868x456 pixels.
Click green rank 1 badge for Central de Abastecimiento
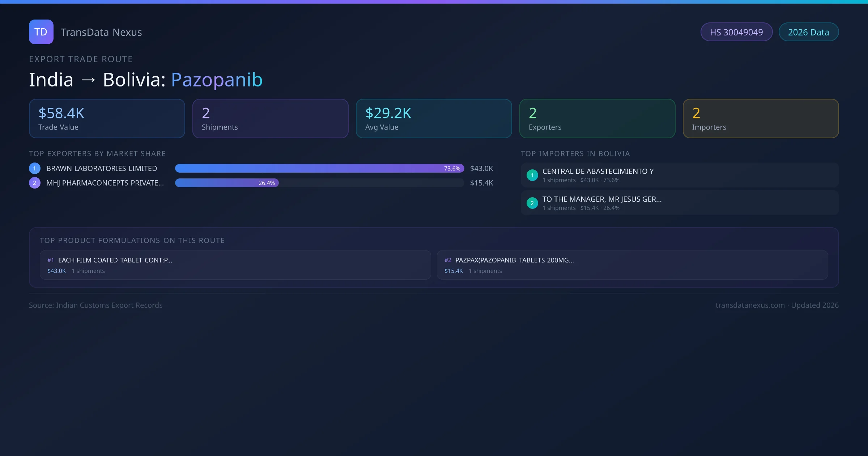point(532,175)
